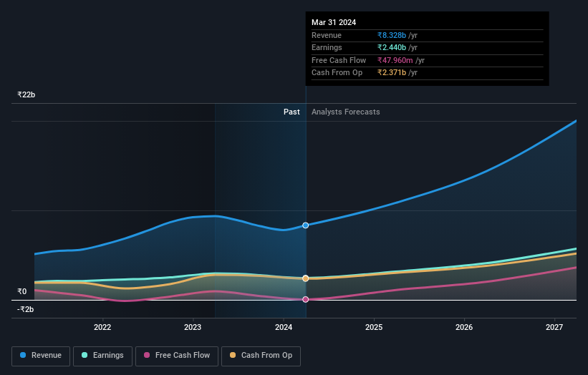Image resolution: width=588 pixels, height=375 pixels.
Task: Toggle the Revenue legend series
Action: (x=41, y=356)
